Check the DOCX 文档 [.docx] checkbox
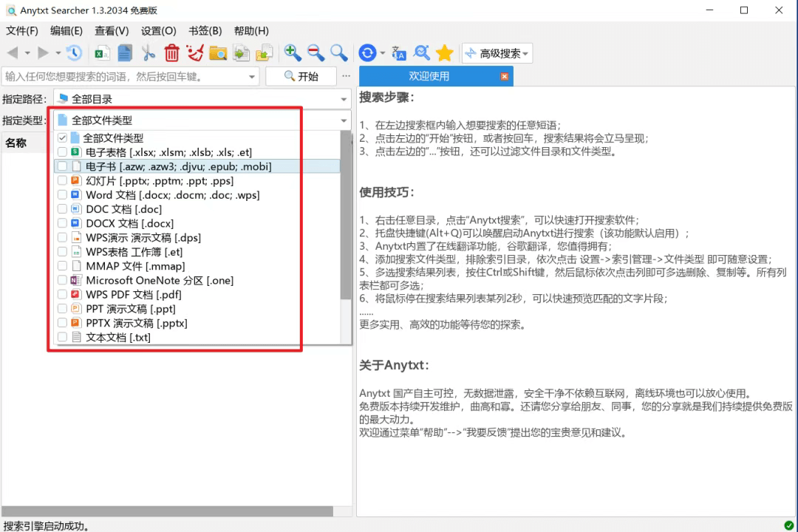 click(x=62, y=223)
